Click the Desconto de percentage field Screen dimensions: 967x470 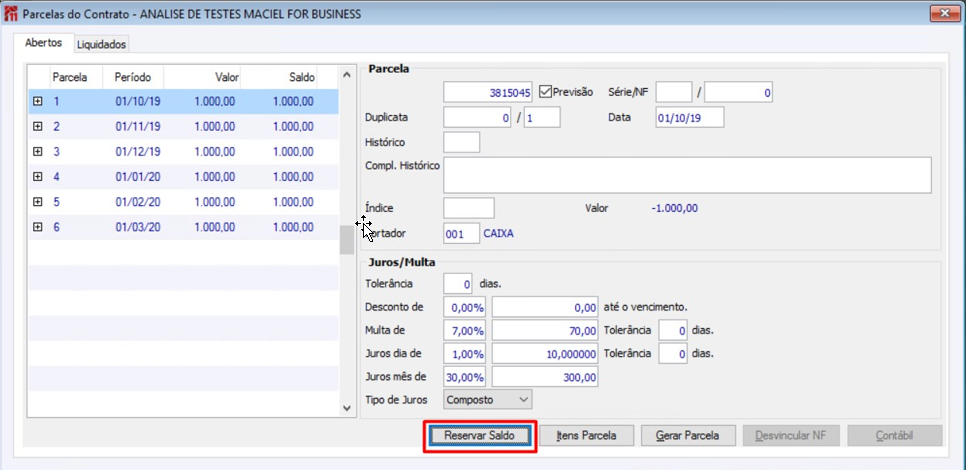(x=464, y=307)
